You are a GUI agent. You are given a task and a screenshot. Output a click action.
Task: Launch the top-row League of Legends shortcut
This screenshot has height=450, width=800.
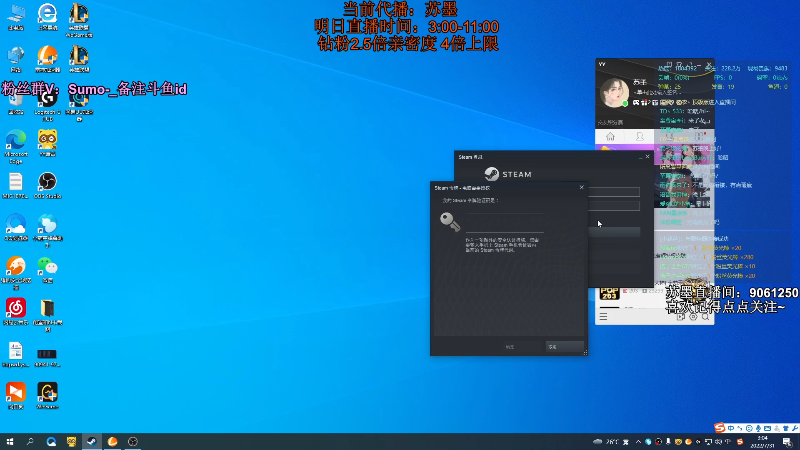[x=79, y=19]
